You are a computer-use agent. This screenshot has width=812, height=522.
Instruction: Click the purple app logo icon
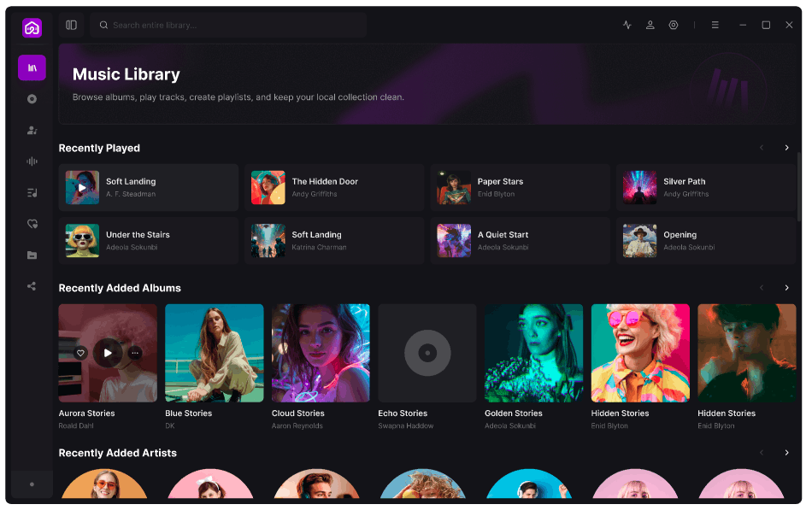(x=32, y=27)
